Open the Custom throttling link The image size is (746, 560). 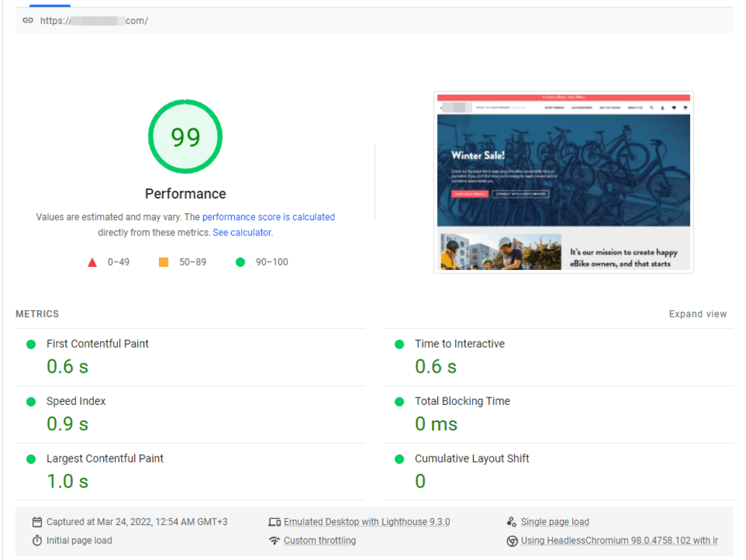tap(319, 541)
